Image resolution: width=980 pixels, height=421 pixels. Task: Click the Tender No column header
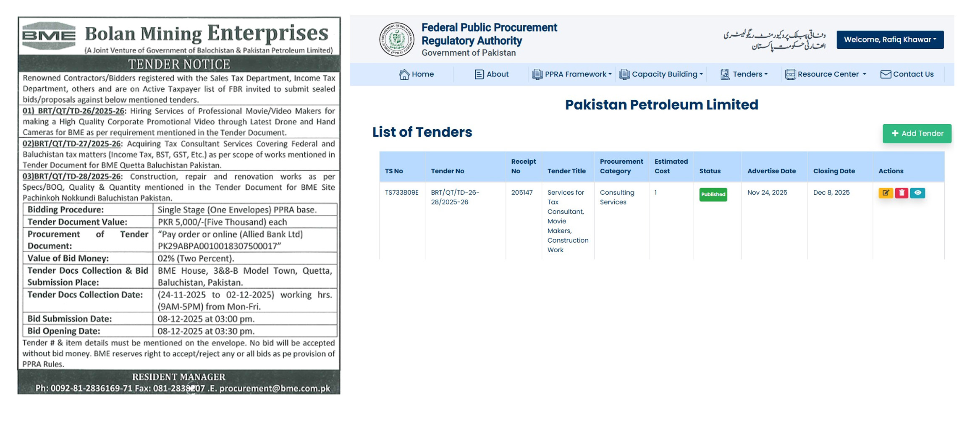click(447, 171)
